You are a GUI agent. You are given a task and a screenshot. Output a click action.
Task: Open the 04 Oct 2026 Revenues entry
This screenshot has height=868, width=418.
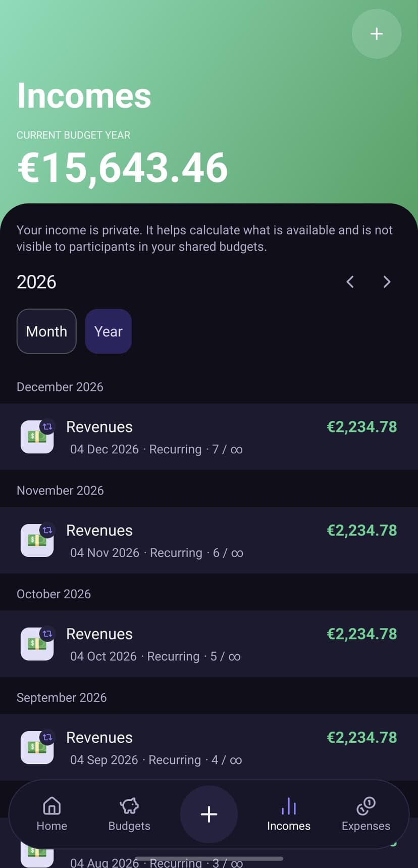(x=209, y=644)
